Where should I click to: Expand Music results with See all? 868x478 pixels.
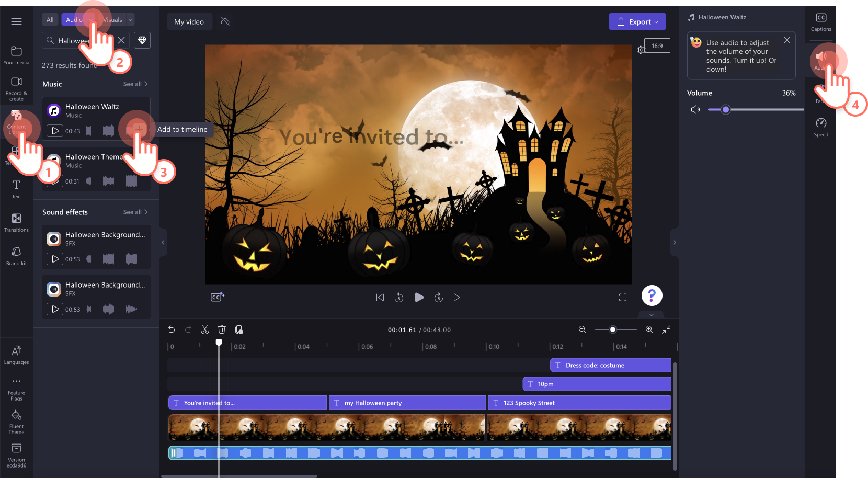point(135,84)
